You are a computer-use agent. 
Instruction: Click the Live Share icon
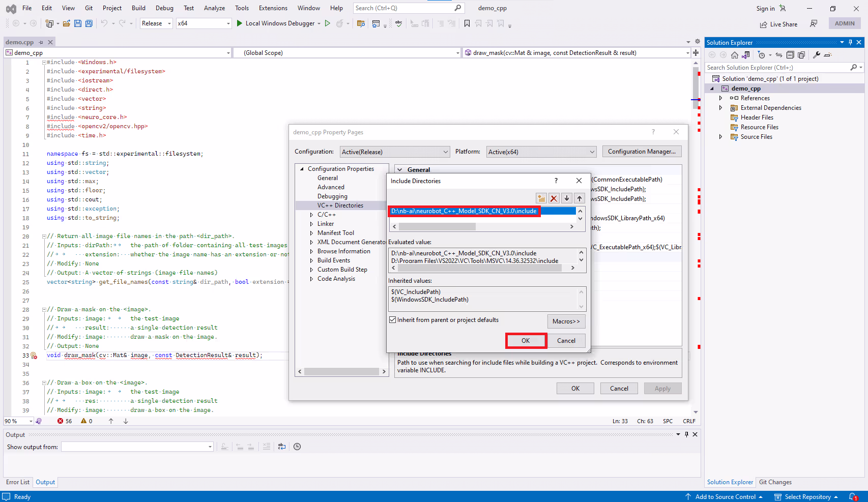pyautogui.click(x=764, y=24)
